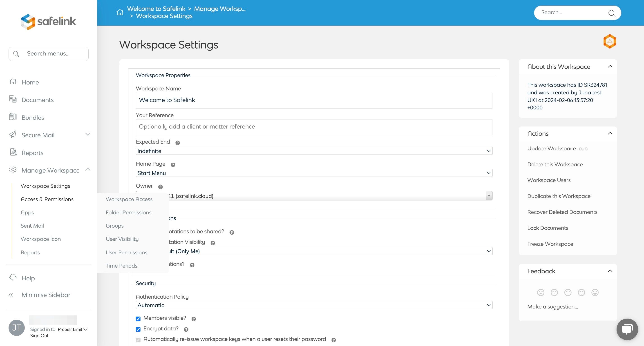Click the help icon next to Expected End
Viewport: 644px width, 346px height.
pos(177,143)
